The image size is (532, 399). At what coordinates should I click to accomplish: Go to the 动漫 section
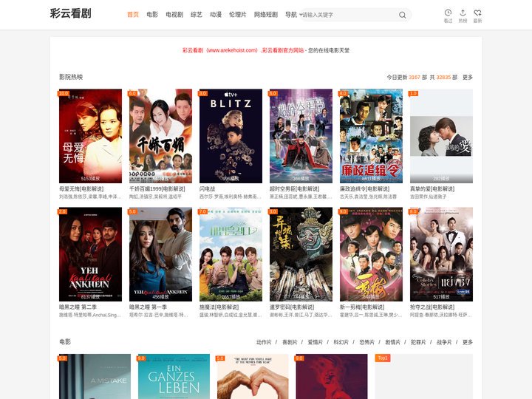pyautogui.click(x=216, y=14)
